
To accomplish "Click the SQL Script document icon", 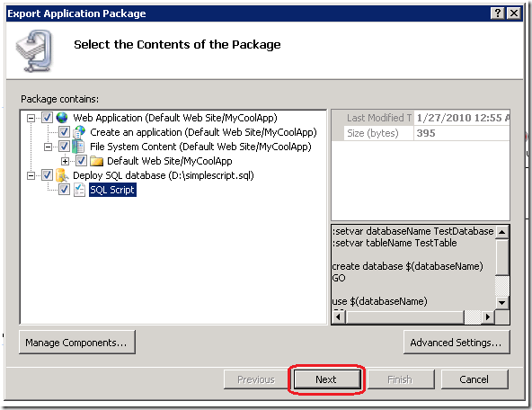I will coord(79,190).
